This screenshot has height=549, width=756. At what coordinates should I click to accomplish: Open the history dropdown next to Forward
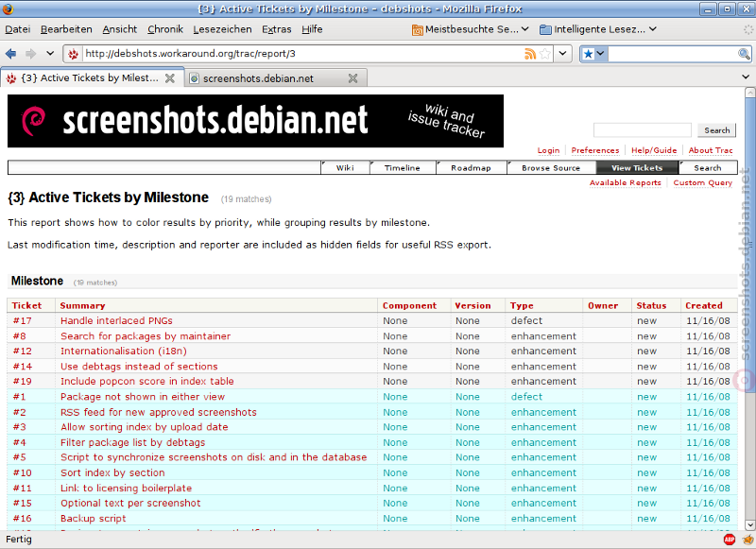coord(50,54)
